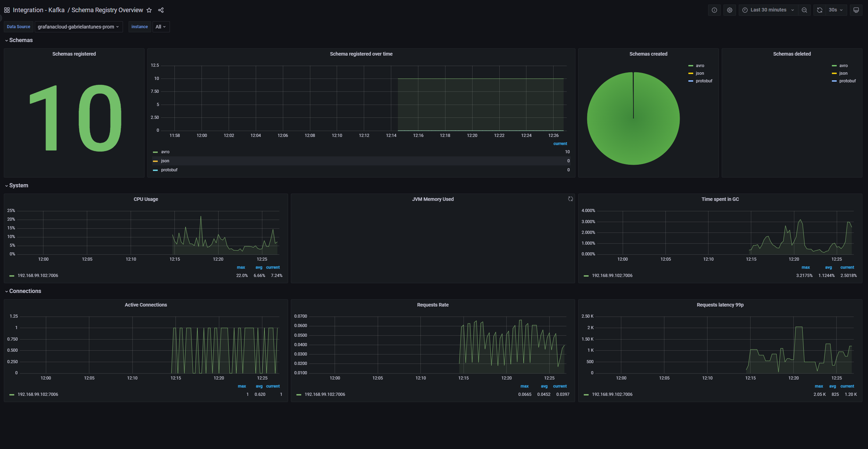Toggle the avro series in Schemas created legend
The image size is (868, 449).
[x=701, y=65]
